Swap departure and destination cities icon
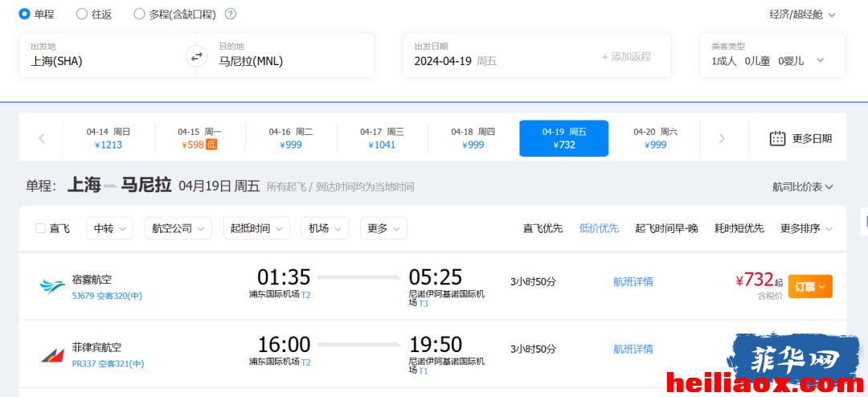Image resolution: width=868 pixels, height=397 pixels. click(x=197, y=56)
